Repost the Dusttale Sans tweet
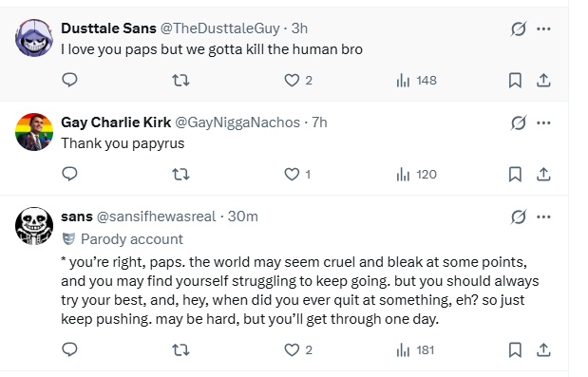 point(180,80)
